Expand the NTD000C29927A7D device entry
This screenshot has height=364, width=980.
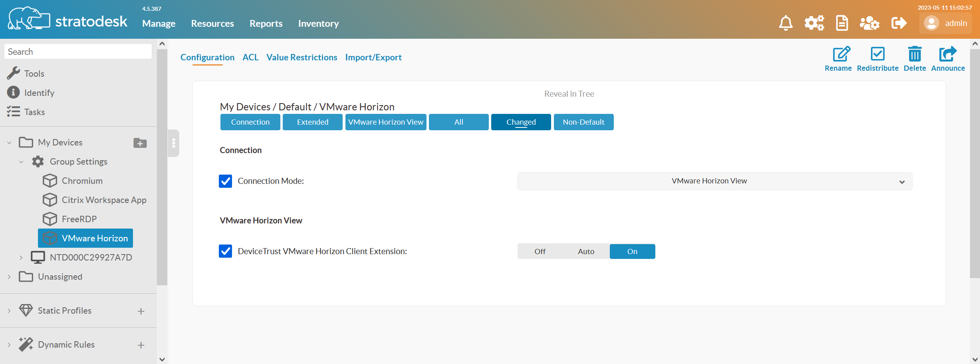click(21, 257)
